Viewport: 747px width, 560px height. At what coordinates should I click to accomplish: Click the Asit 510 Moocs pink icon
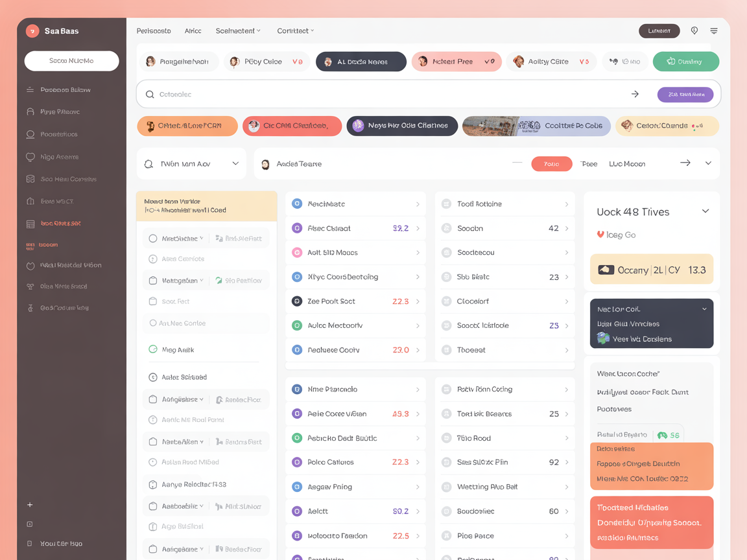coord(297,253)
